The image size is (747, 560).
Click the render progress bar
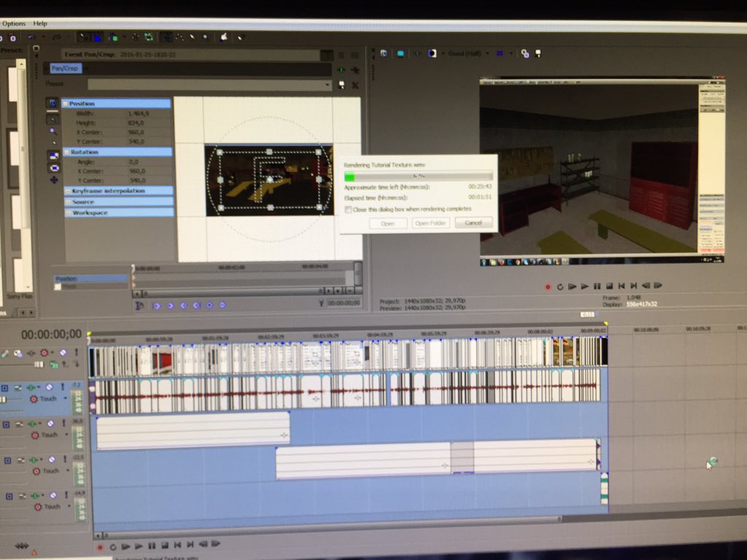pyautogui.click(x=418, y=176)
